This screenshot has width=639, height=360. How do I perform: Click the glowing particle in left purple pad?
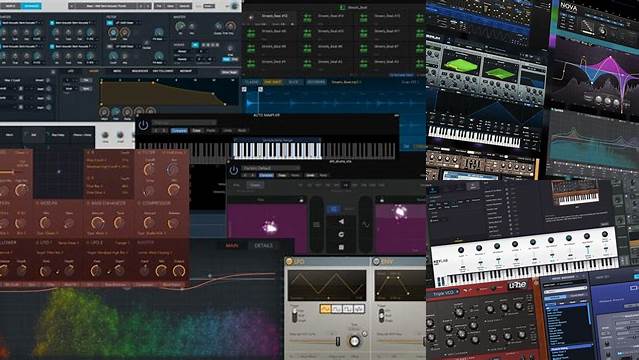[x=270, y=227]
